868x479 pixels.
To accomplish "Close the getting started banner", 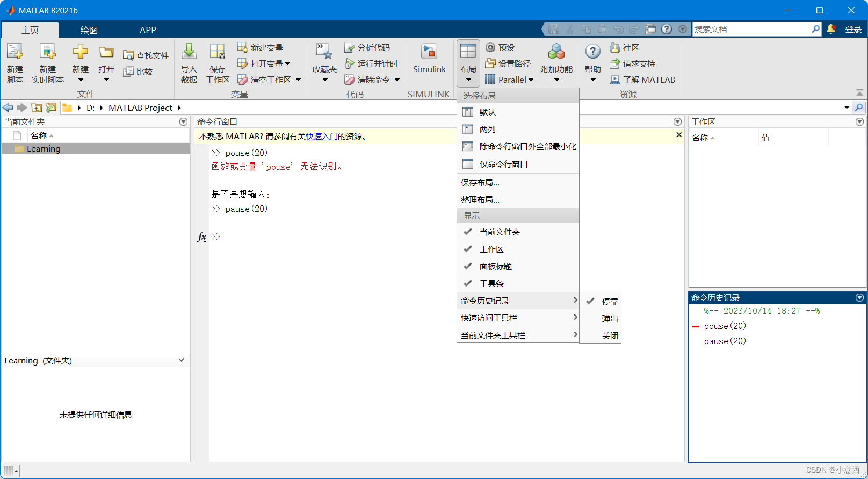I will [679, 135].
